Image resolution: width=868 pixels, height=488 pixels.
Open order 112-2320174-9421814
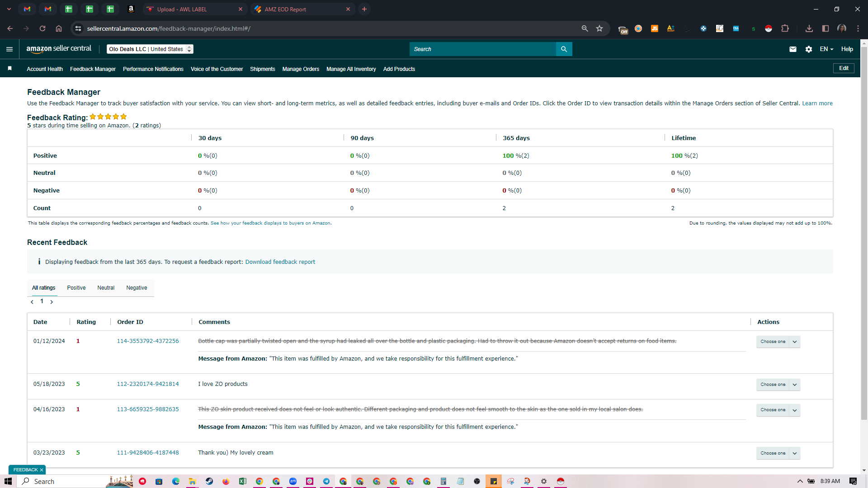coord(148,384)
